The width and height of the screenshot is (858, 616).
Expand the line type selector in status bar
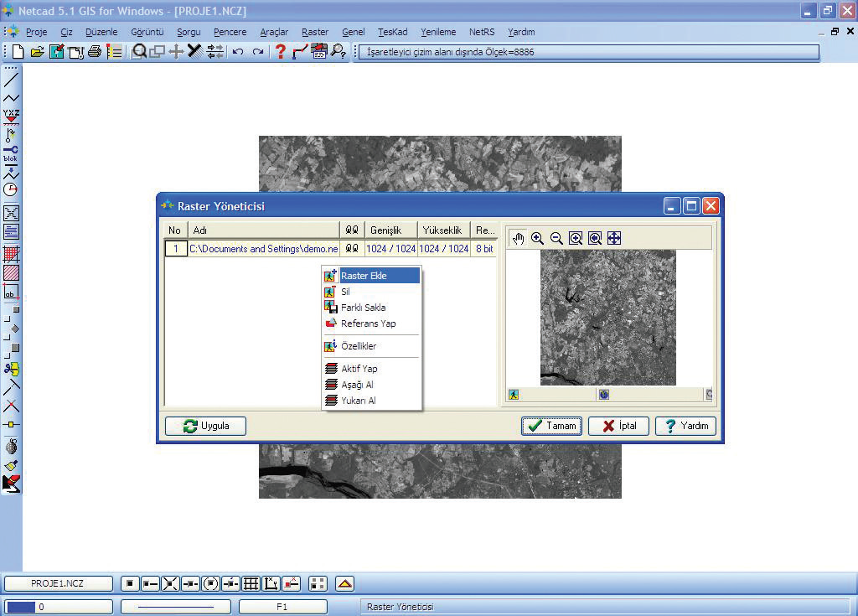point(175,607)
